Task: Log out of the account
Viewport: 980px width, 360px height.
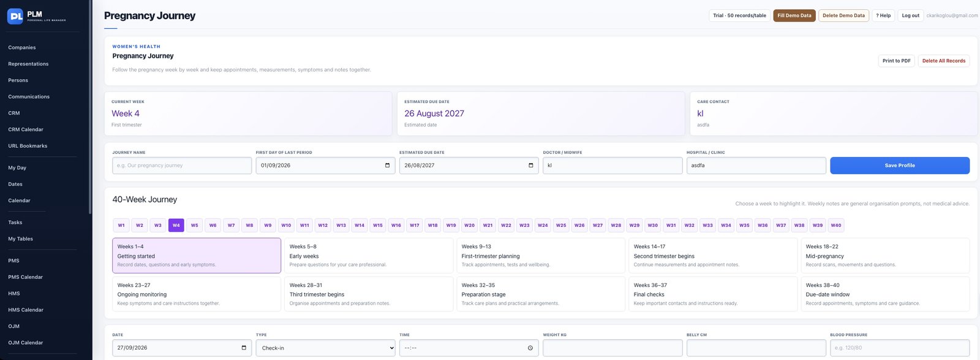Action: point(910,15)
